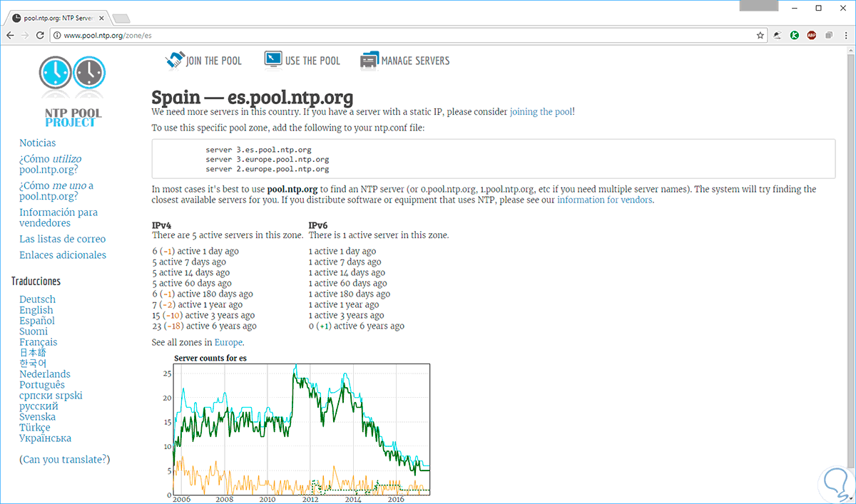Click the monitor icon beside Use the Pool
Screen dimensions: 856x504
(272, 60)
